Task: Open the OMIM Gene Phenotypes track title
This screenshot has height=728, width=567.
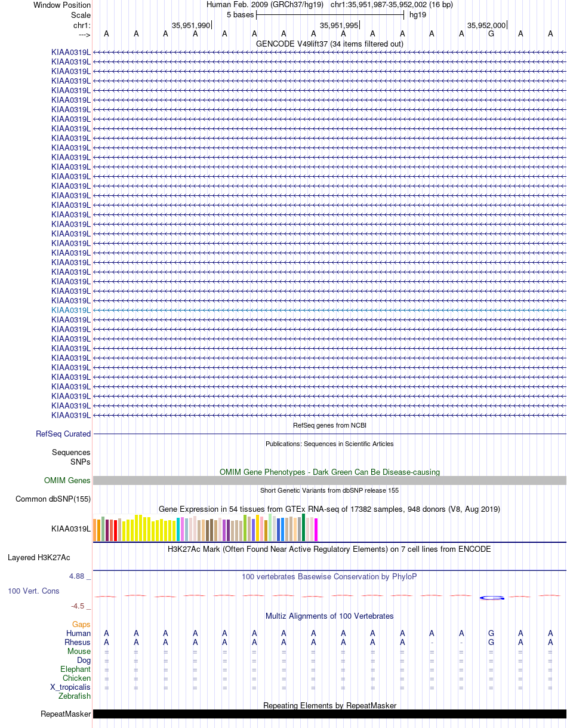Action: [x=329, y=472]
